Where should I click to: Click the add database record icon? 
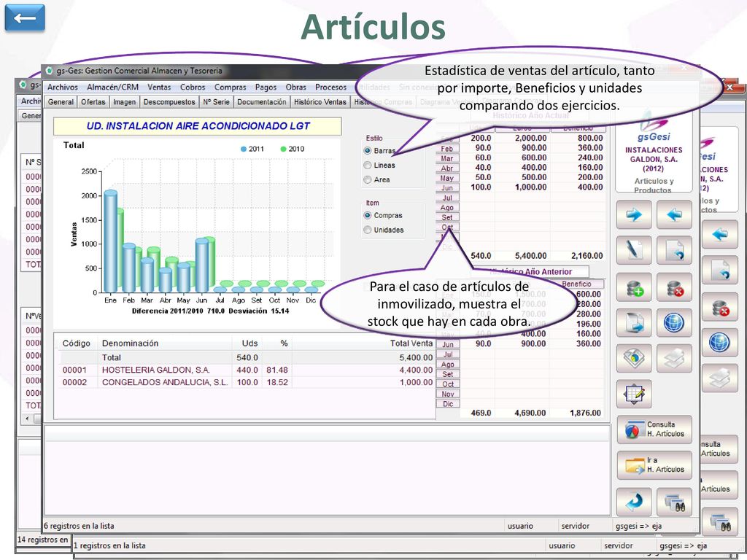pyautogui.click(x=634, y=287)
